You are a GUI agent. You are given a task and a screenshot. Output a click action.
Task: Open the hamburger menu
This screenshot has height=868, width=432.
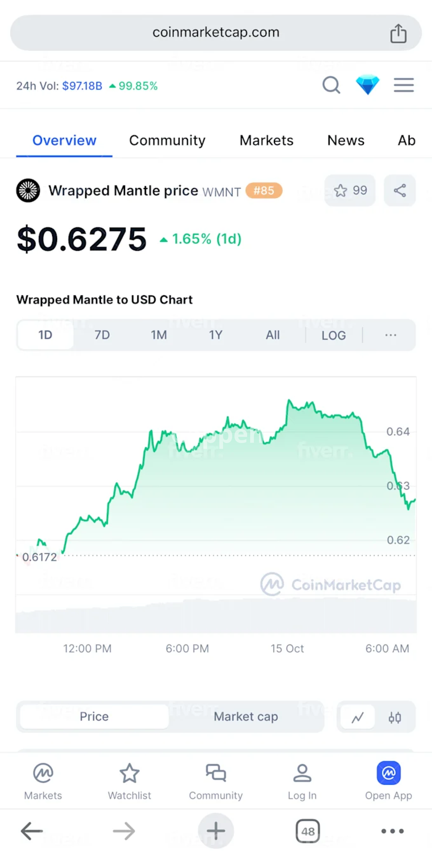pos(404,85)
